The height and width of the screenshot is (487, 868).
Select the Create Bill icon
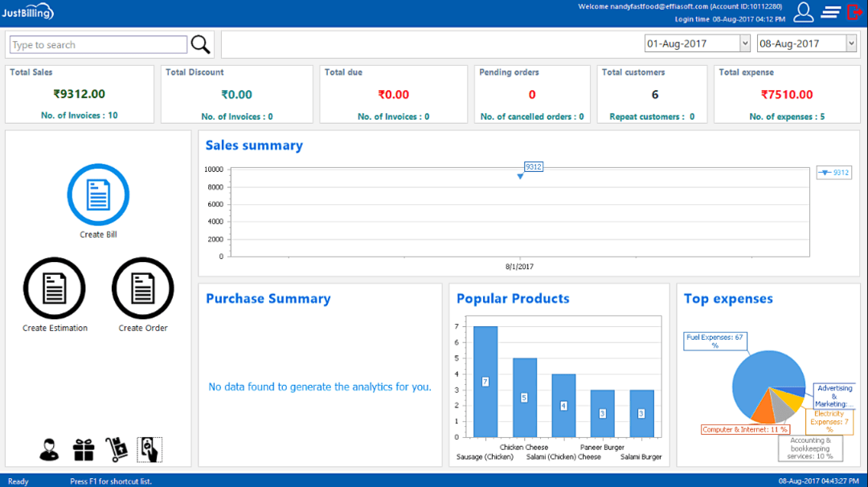[x=98, y=194]
